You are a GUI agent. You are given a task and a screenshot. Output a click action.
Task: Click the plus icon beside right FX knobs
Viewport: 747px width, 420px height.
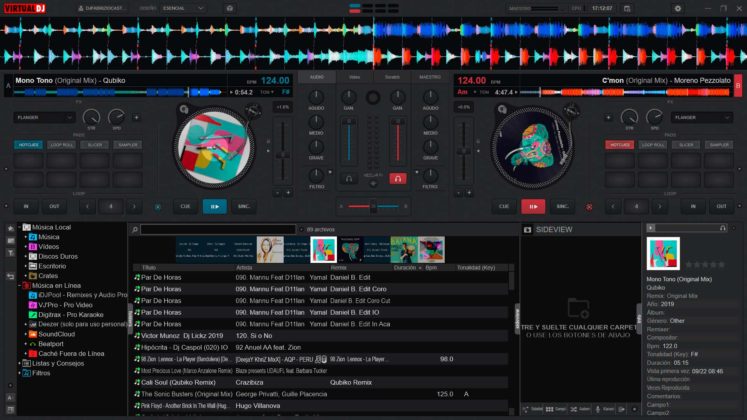pos(608,117)
